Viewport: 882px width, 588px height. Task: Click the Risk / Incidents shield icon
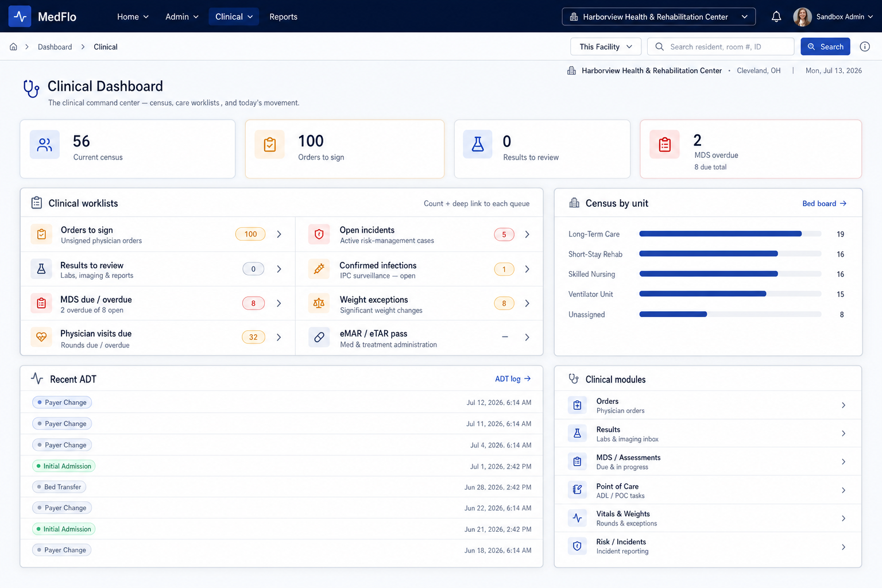[577, 547]
